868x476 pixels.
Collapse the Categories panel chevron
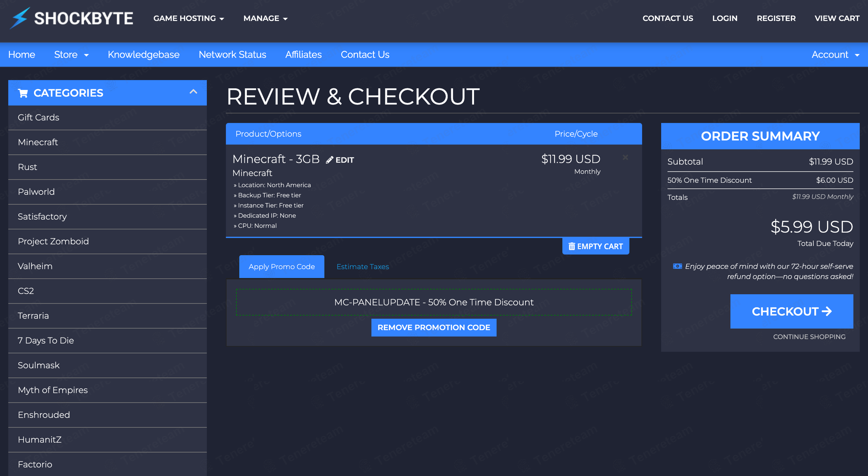pyautogui.click(x=193, y=92)
